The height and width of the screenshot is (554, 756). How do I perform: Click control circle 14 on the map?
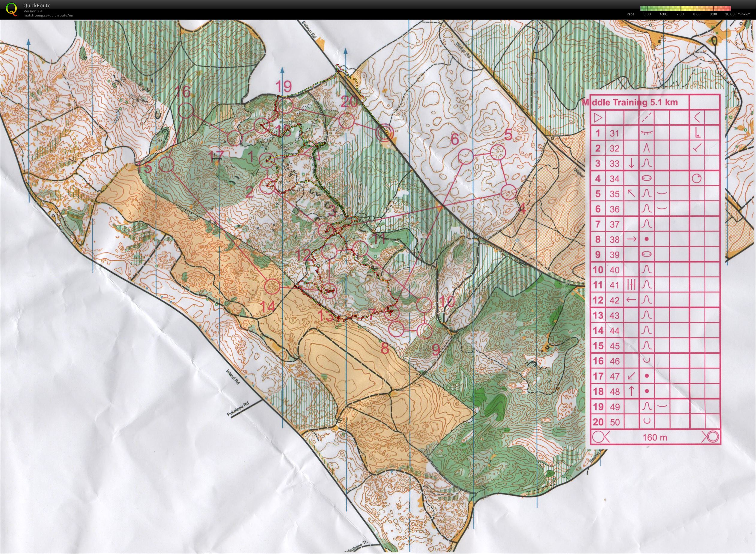[x=272, y=287]
